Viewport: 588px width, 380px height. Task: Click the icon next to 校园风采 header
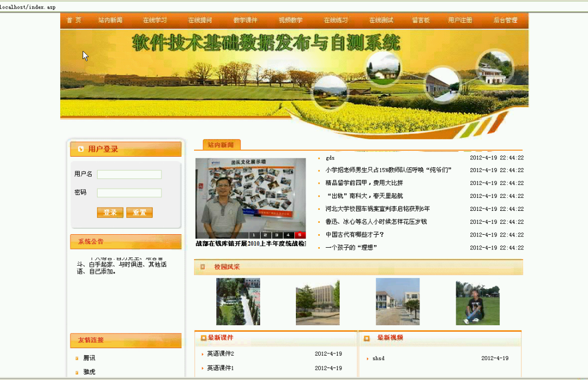[203, 267]
